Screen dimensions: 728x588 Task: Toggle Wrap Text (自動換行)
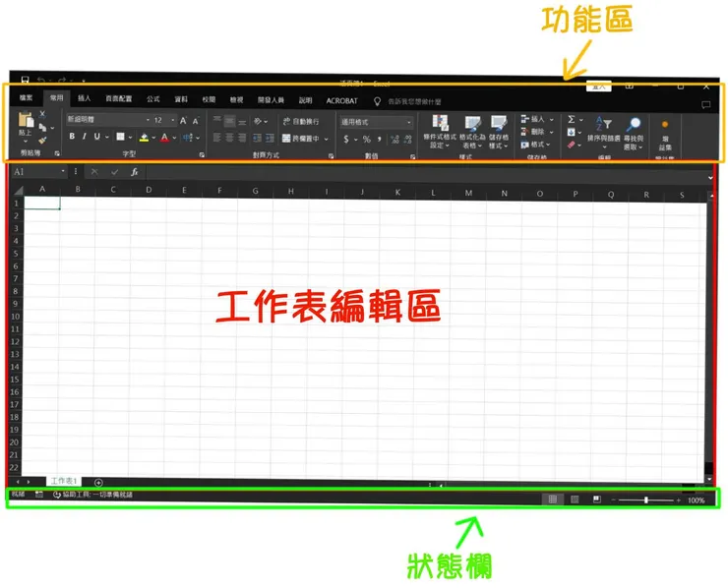click(301, 122)
